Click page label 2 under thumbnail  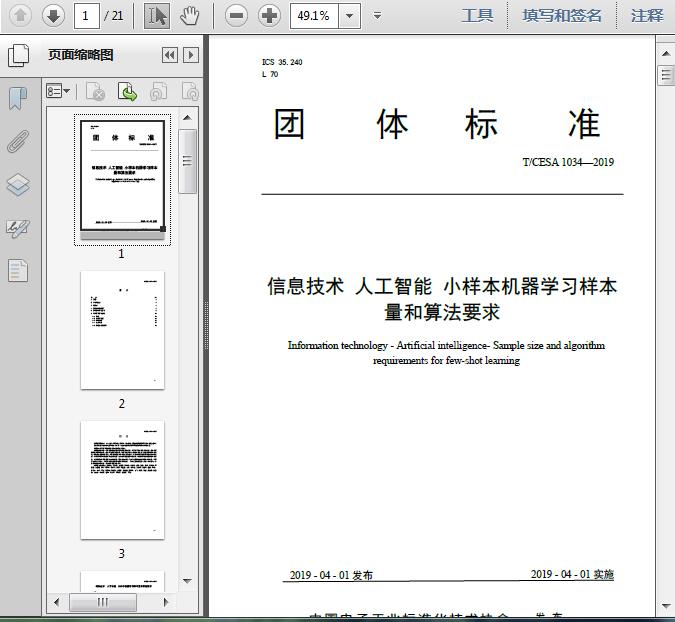(x=122, y=403)
